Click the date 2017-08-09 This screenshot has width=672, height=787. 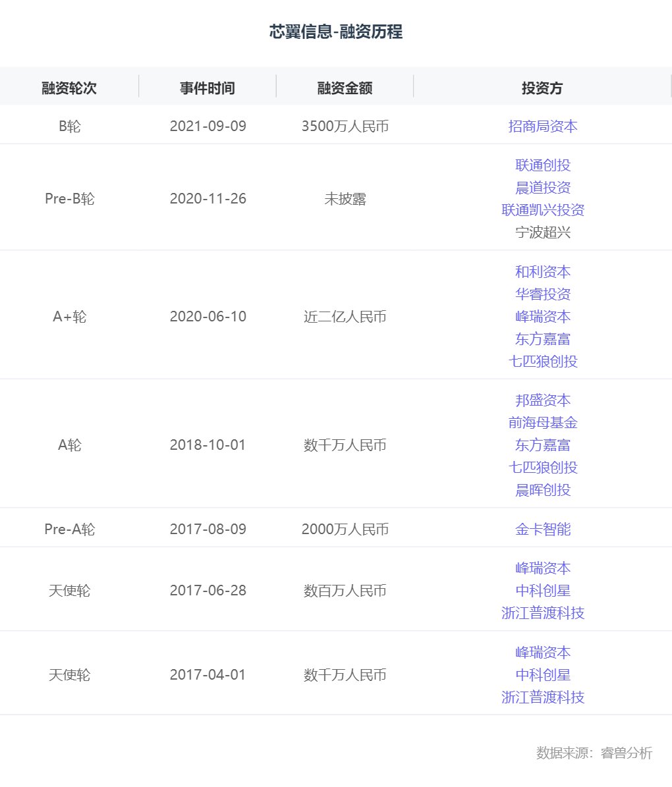tap(208, 529)
